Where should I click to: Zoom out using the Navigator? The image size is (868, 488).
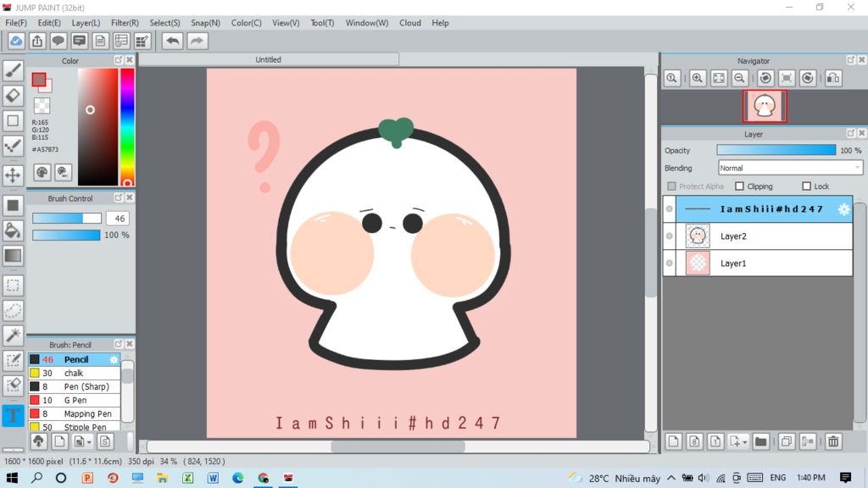tap(739, 78)
